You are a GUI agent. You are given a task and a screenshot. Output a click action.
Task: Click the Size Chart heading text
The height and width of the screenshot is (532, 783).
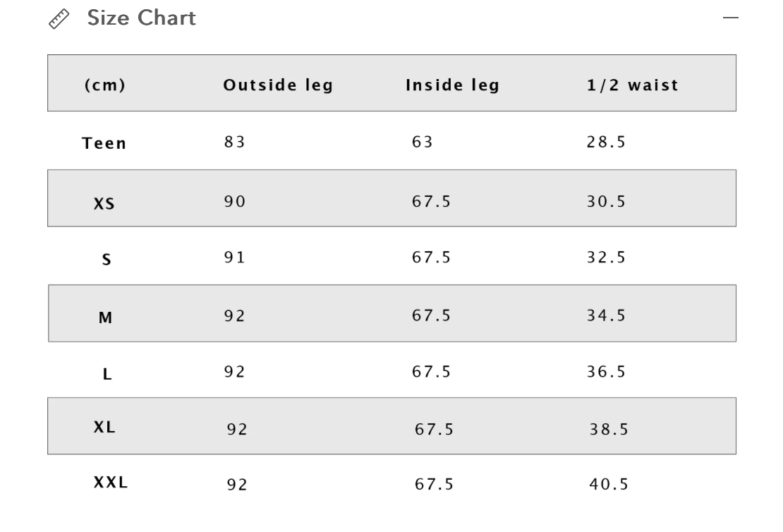tap(141, 18)
